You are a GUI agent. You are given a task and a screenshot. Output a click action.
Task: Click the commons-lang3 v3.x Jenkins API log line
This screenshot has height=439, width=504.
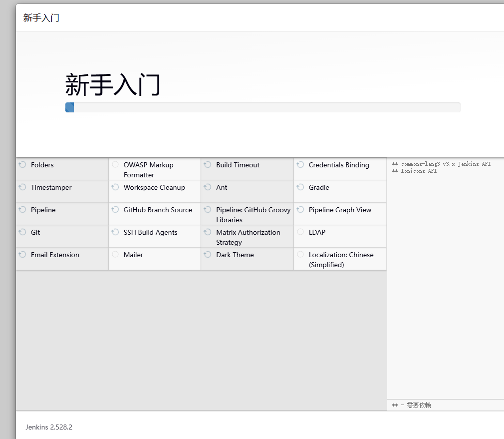point(441,164)
